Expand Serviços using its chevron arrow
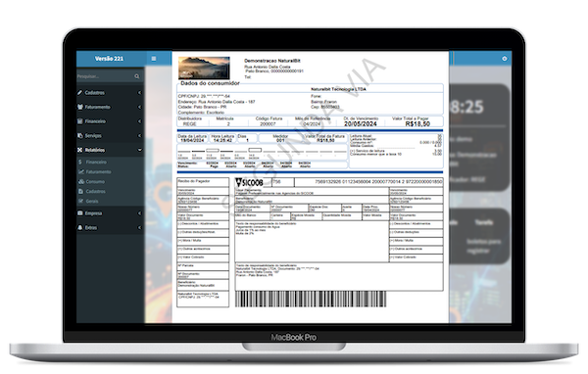 (x=139, y=135)
